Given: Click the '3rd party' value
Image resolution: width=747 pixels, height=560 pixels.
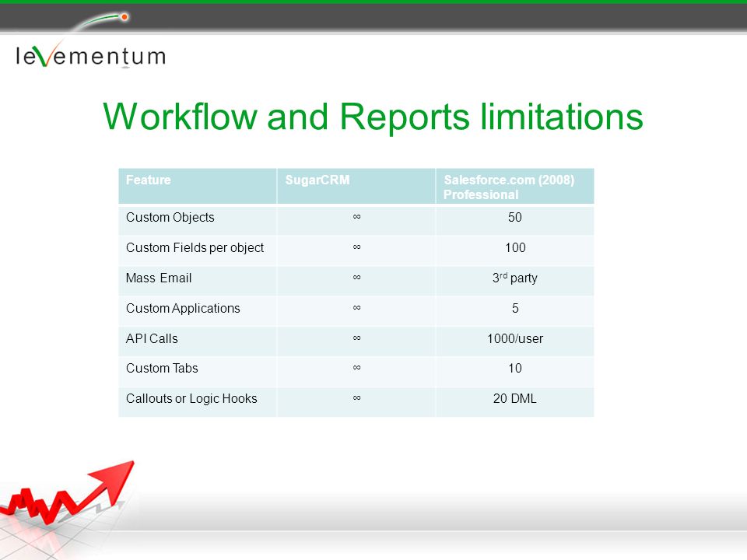Looking at the screenshot, I should pyautogui.click(x=515, y=278).
